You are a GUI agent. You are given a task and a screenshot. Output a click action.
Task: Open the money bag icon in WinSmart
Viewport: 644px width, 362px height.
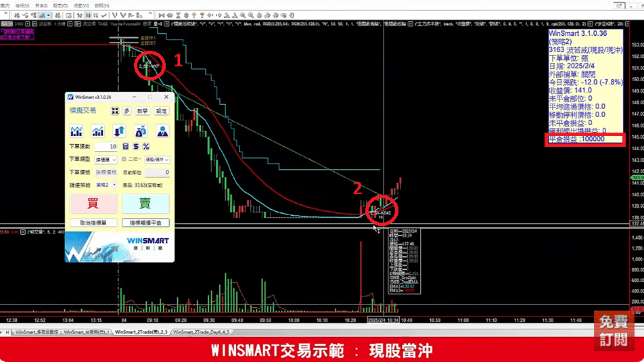pos(141,131)
